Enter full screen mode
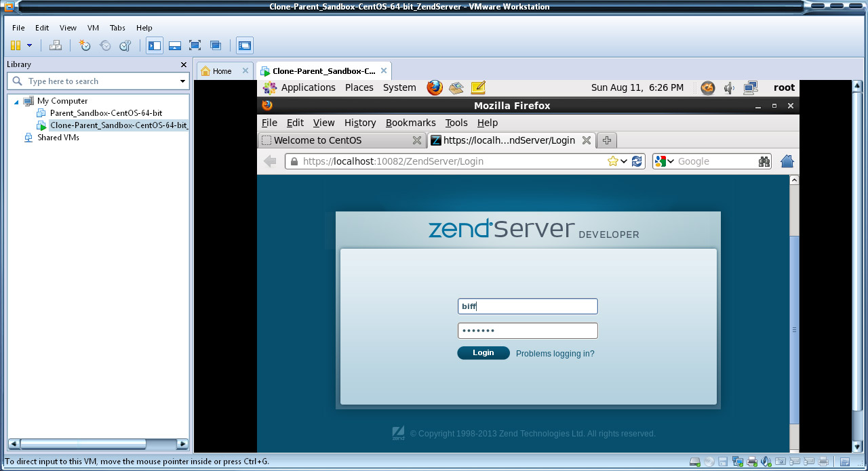Viewport: 868px width, 471px height. click(195, 45)
